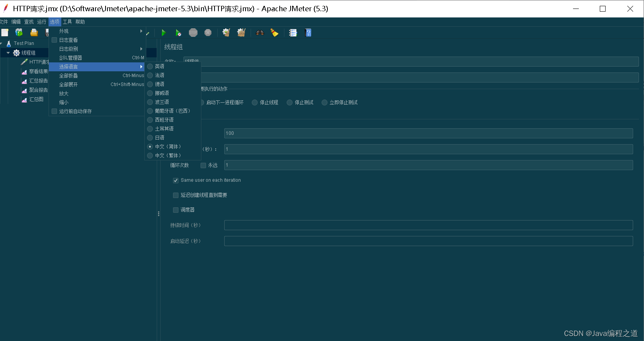The image size is (644, 341).
Task: Choose 放大 zoom in menu item
Action: (x=97, y=93)
